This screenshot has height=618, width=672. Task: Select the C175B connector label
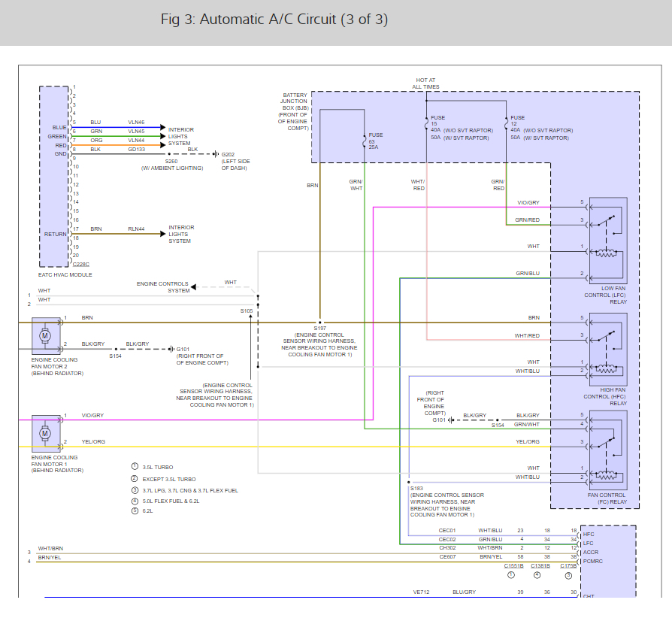coord(568,565)
